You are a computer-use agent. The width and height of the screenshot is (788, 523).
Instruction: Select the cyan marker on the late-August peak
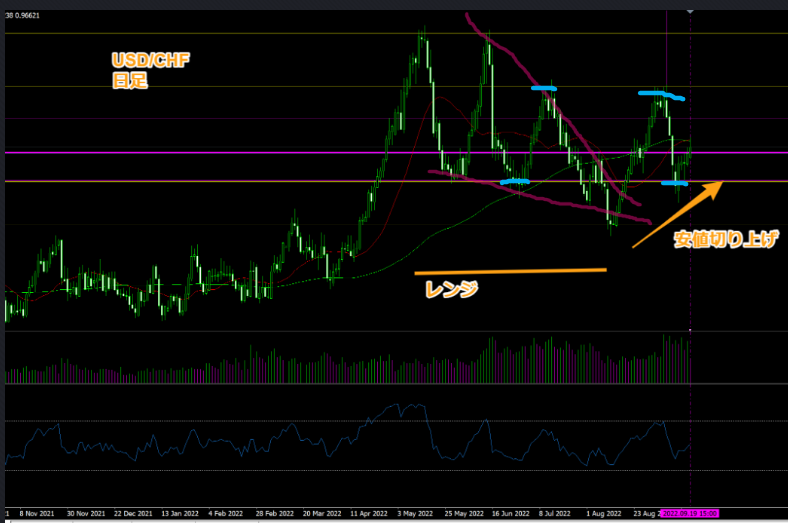pos(662,94)
